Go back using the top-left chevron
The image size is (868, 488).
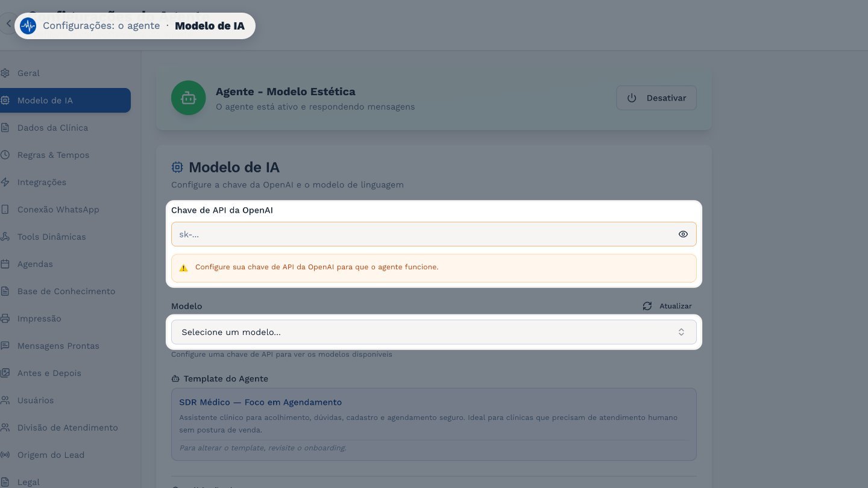coord(8,24)
